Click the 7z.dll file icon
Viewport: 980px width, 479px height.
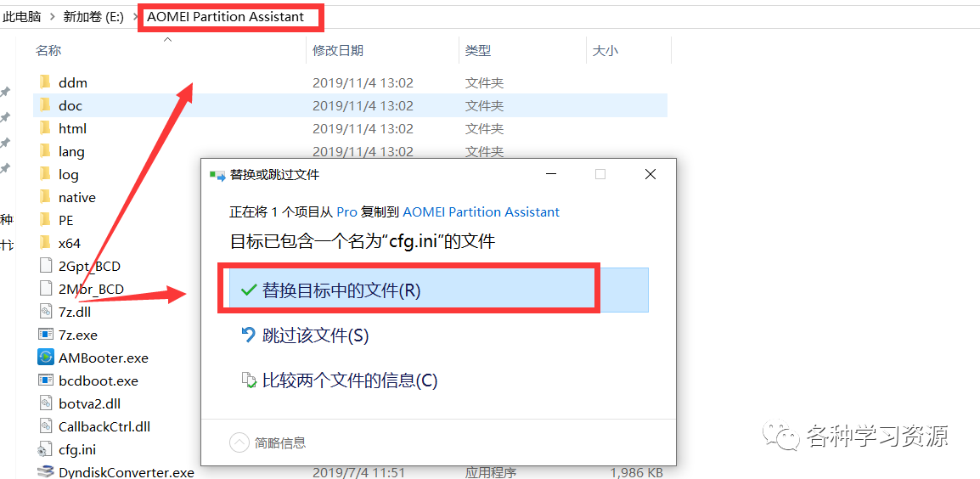(x=45, y=312)
